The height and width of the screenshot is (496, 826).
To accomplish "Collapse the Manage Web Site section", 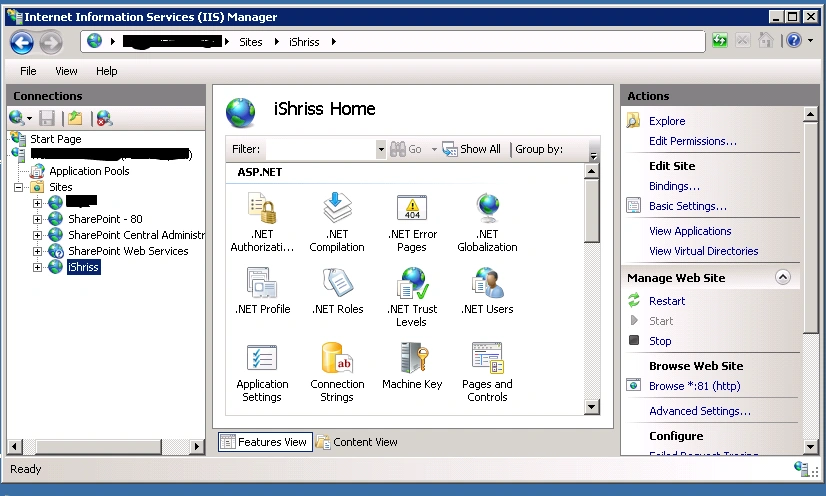I will [783, 277].
